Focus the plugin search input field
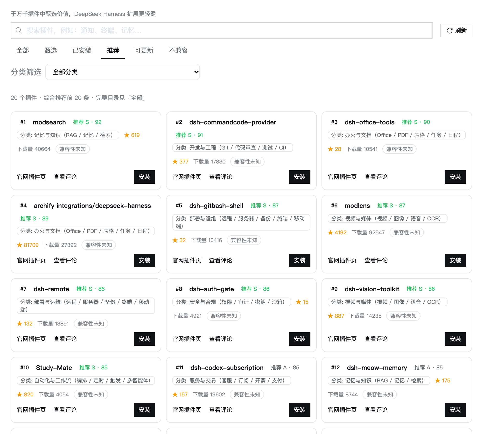The height and width of the screenshot is (434, 504). [221, 30]
